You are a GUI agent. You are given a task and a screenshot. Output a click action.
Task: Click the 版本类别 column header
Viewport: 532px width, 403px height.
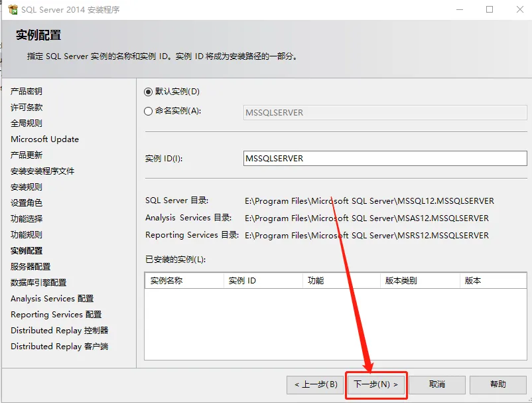click(420, 281)
